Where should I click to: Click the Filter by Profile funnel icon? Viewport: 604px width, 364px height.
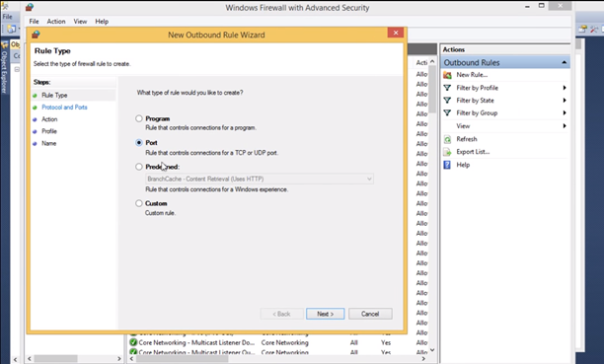click(447, 88)
